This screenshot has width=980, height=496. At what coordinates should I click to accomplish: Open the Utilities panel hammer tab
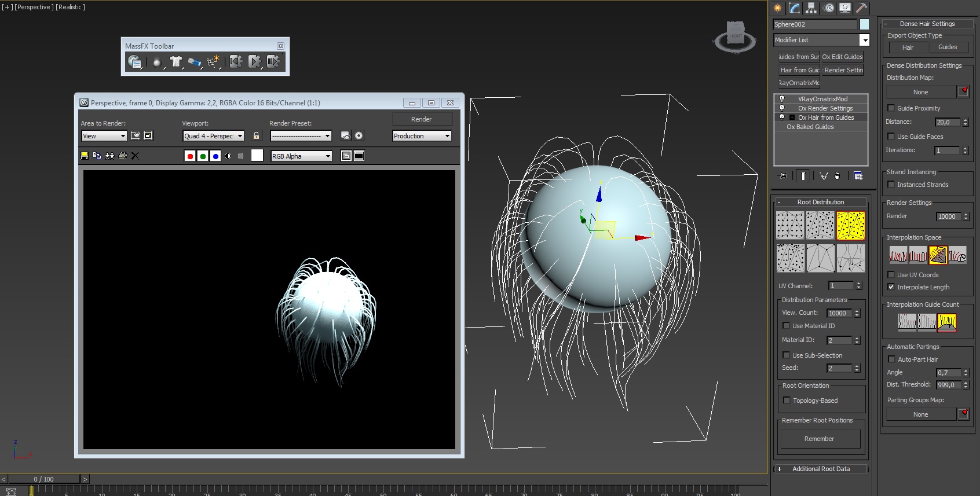coord(861,8)
